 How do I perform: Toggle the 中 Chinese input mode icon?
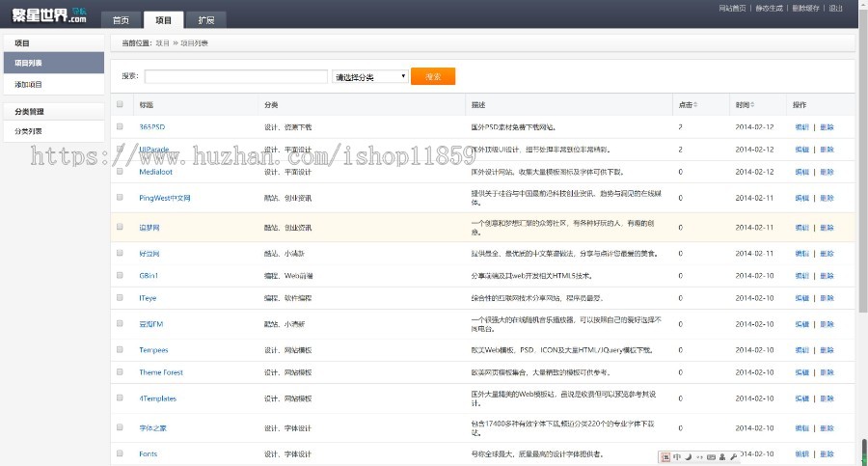(677, 457)
